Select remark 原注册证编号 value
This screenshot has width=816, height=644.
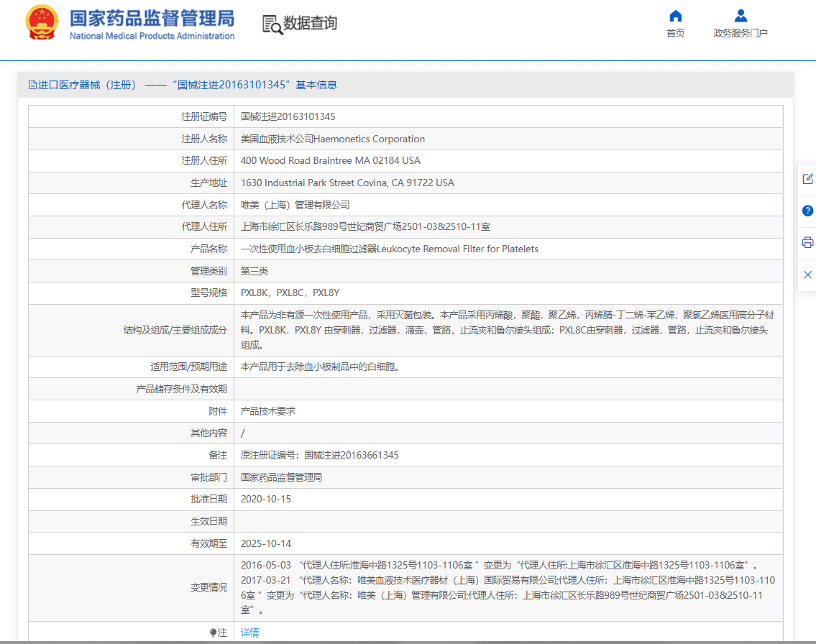[319, 455]
